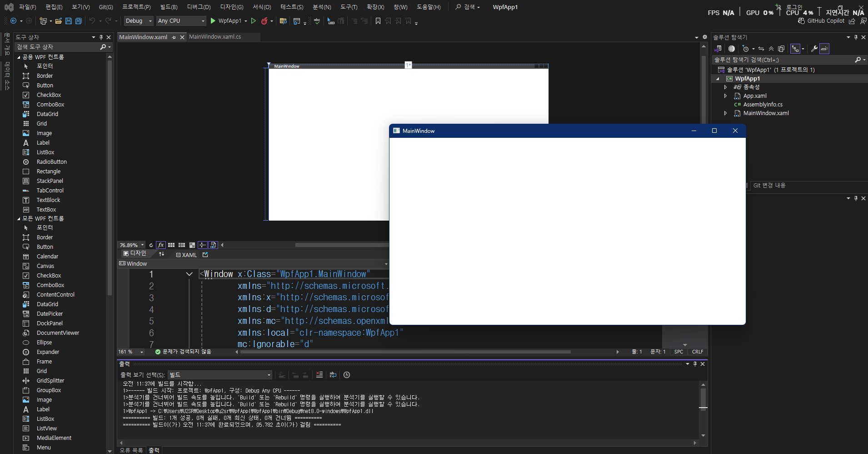The width and height of the screenshot is (868, 454).
Task: Toggle file nesting icon in Solution Explorer
Action: (795, 49)
